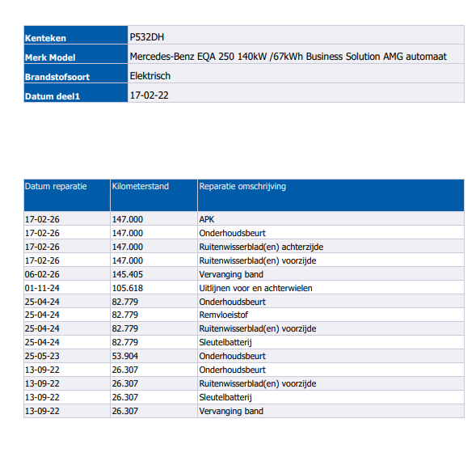476x461 pixels.
Task: Select the 145.405 kilometer reading
Action: point(128,274)
